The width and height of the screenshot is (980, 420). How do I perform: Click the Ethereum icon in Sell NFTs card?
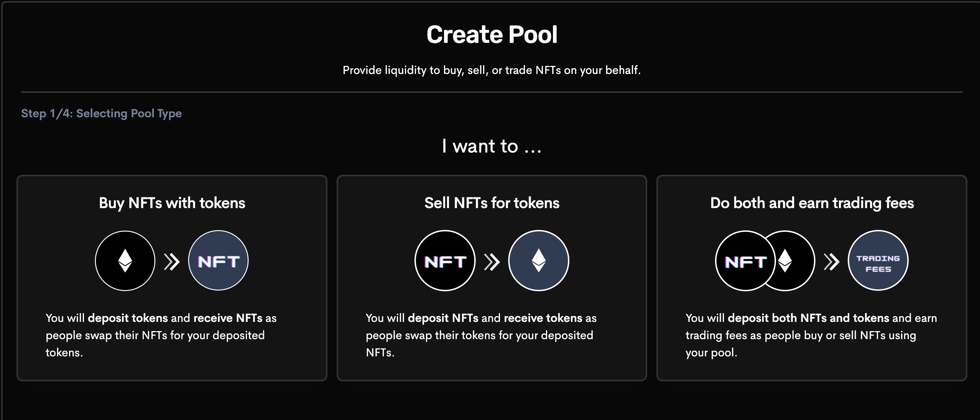click(x=538, y=261)
